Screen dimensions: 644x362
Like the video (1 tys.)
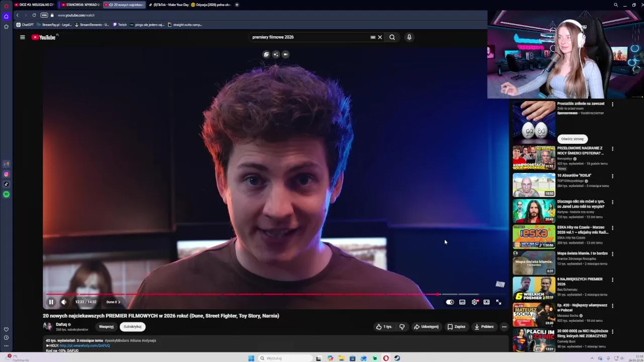click(x=384, y=327)
